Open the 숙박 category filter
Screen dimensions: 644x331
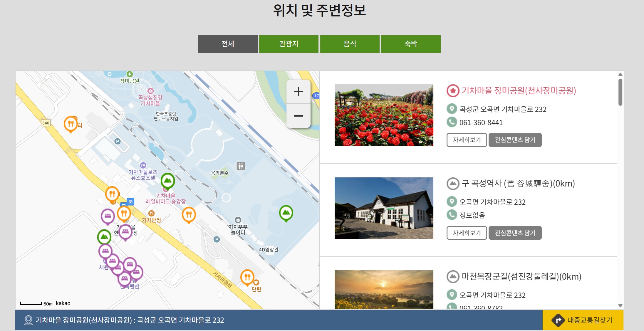[410, 43]
